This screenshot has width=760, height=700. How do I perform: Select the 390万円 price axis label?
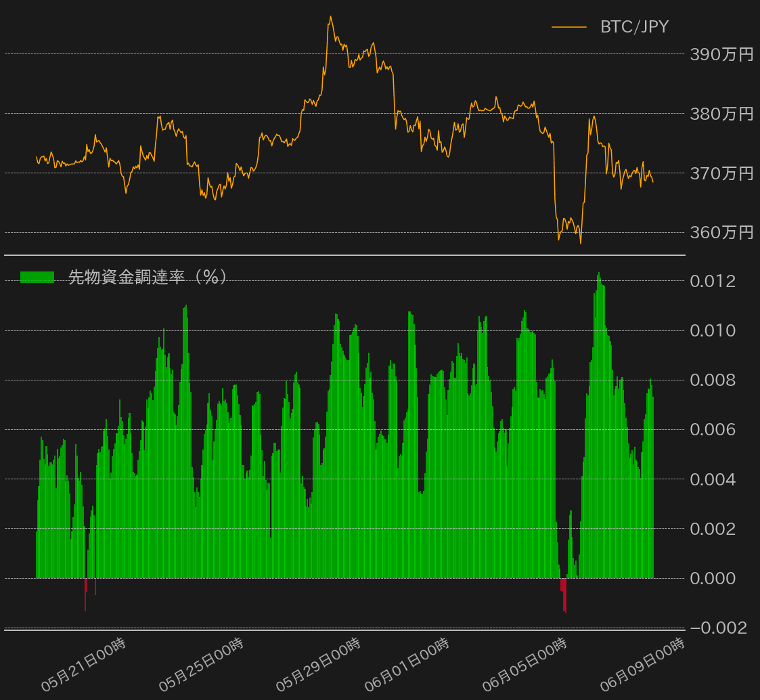(721, 54)
